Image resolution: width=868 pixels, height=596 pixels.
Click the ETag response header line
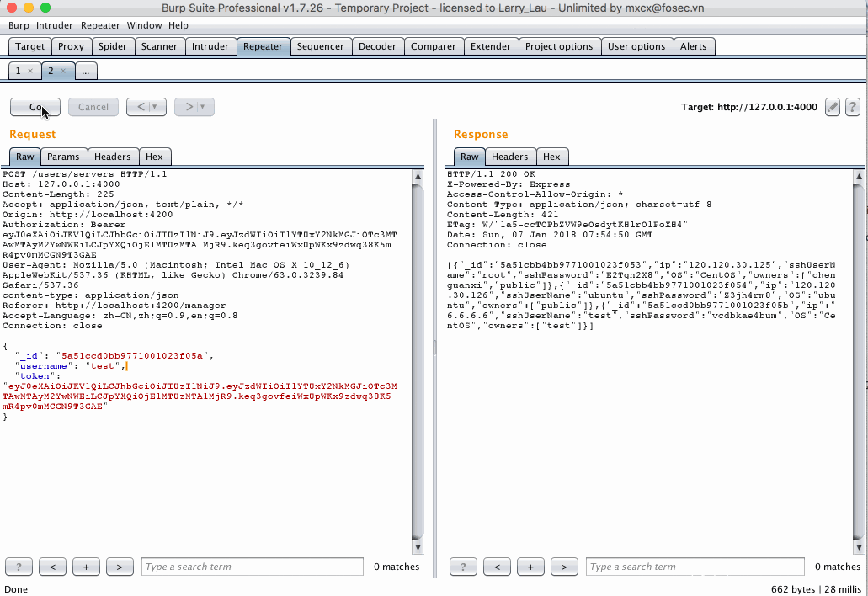[567, 225]
